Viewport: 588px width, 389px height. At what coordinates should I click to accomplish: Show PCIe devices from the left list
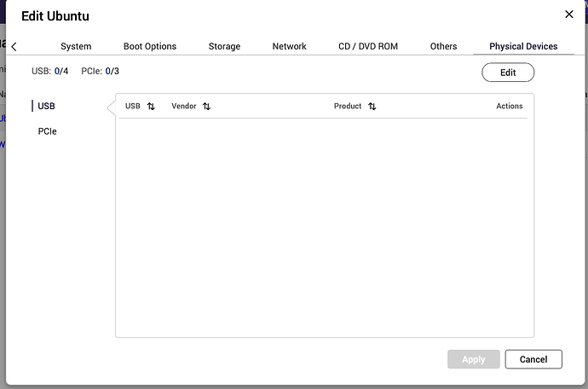coord(48,131)
